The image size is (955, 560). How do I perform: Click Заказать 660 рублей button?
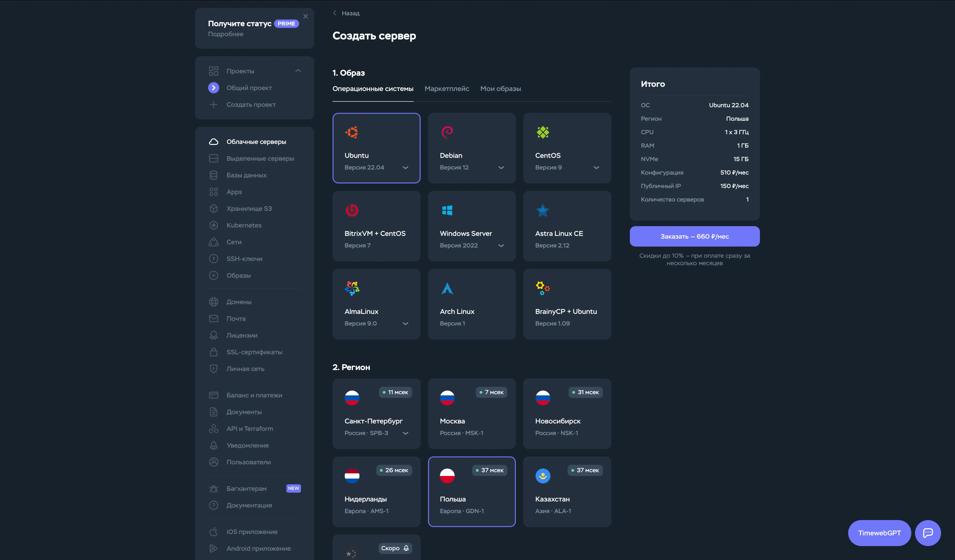pyautogui.click(x=694, y=236)
